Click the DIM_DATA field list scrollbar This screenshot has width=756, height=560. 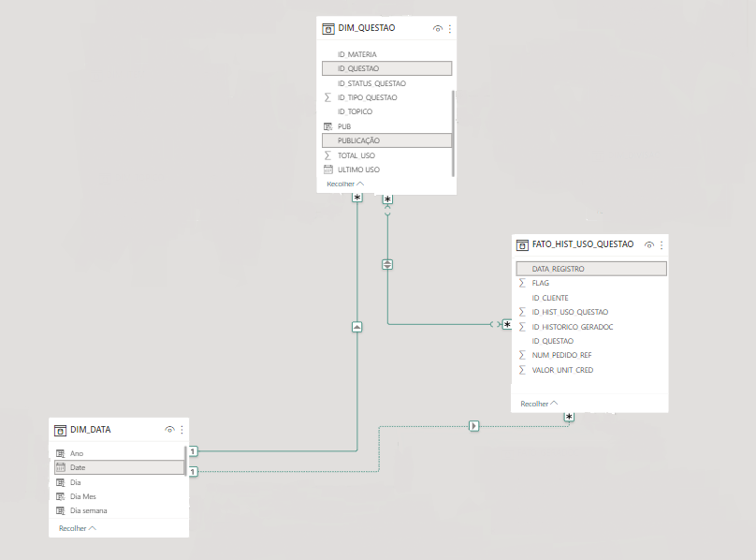tap(185, 461)
